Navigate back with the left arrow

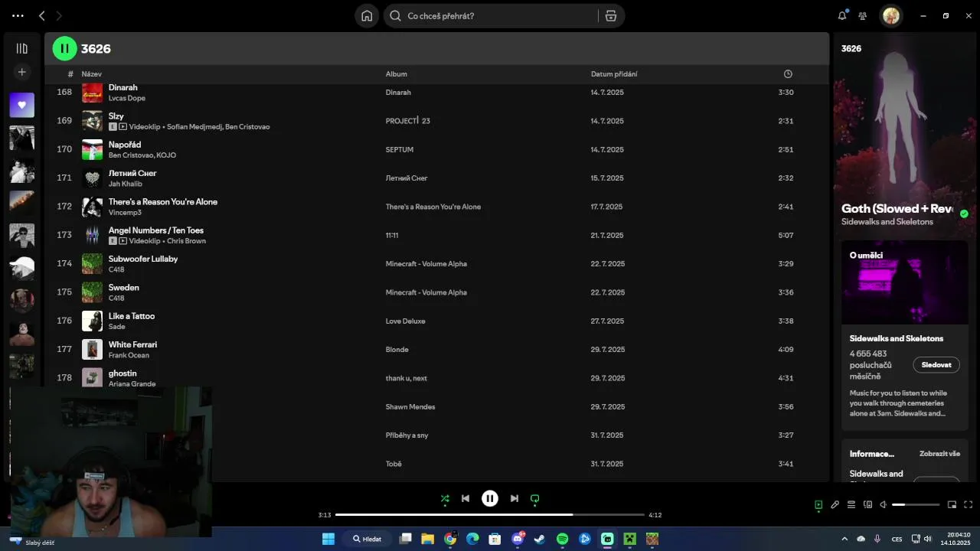pyautogui.click(x=41, y=15)
